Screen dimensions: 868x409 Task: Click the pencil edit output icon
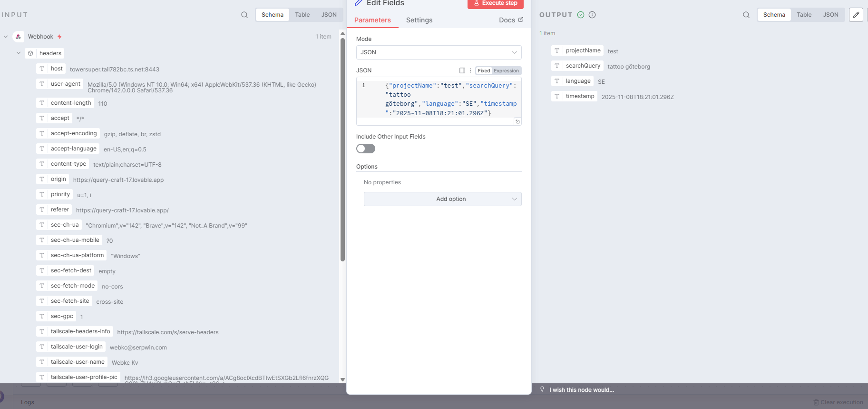coord(856,15)
